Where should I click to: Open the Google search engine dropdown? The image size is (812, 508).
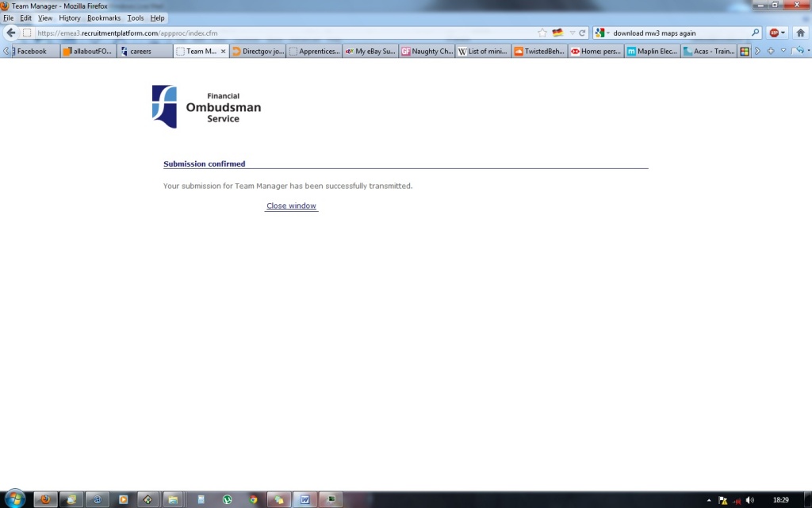(x=603, y=33)
